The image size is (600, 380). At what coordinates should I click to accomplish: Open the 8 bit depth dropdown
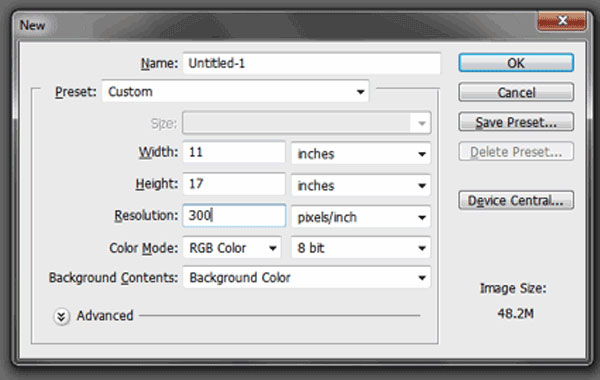pyautogui.click(x=361, y=248)
